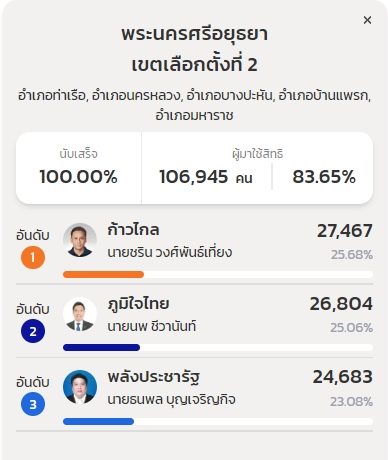The height and width of the screenshot is (460, 388).
Task: Click the light blue vote progress bar
Action: click(98, 421)
